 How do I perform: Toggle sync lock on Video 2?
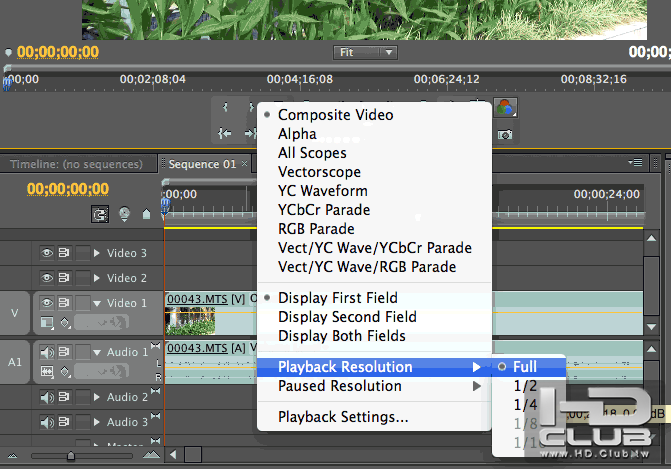pos(64,278)
